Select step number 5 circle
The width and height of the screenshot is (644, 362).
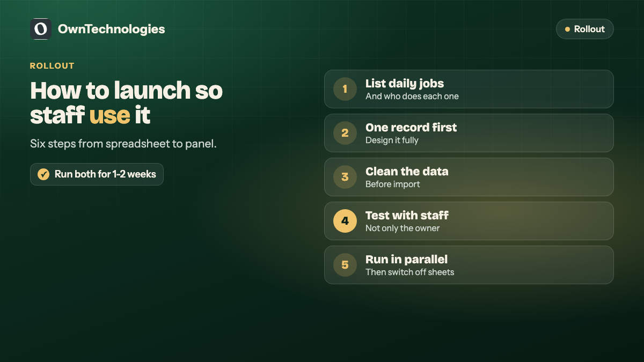coord(345,265)
